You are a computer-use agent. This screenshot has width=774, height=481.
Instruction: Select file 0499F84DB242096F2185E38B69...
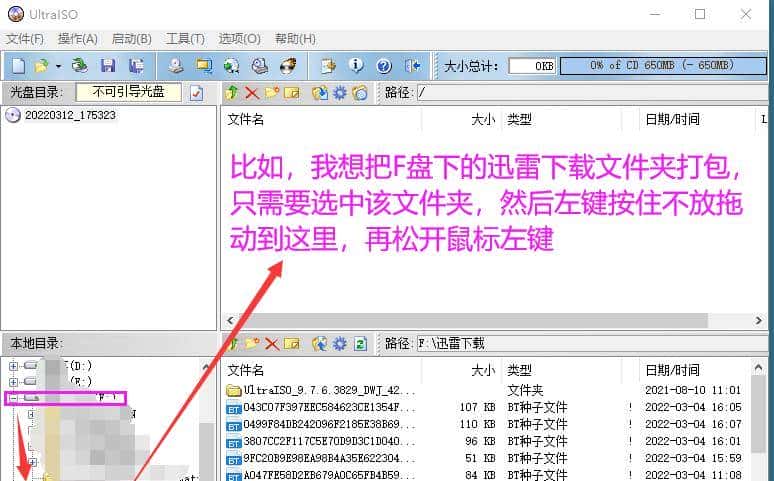330,424
